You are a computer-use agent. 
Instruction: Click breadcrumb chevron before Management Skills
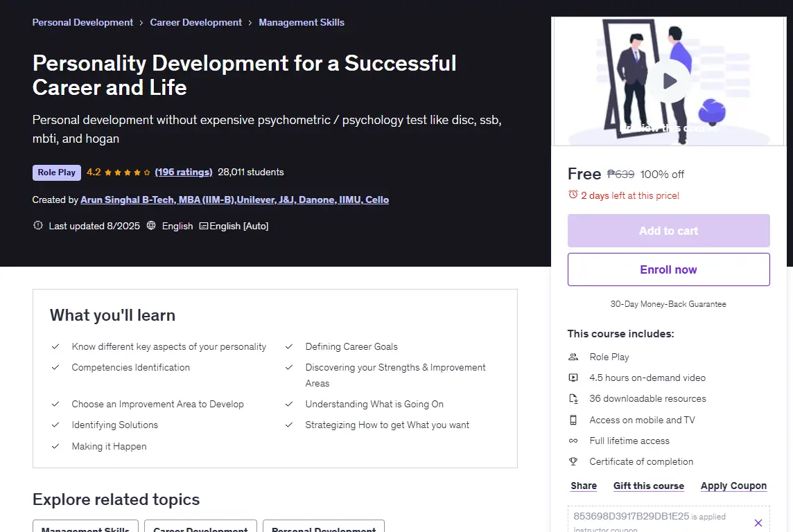[x=250, y=23]
